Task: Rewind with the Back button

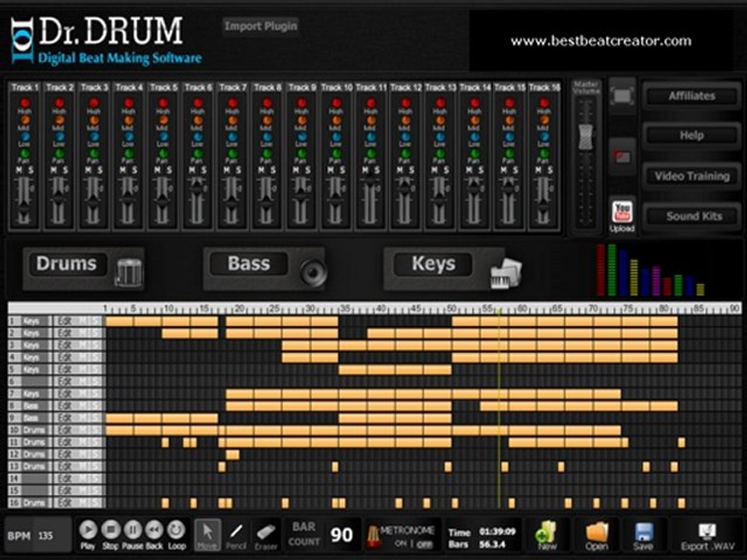Action: point(154,530)
